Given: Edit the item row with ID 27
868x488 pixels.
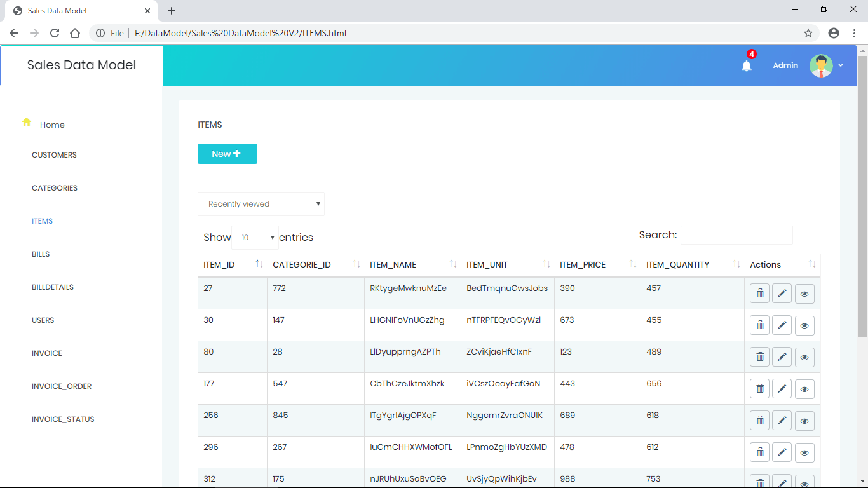Looking at the screenshot, I should [782, 294].
